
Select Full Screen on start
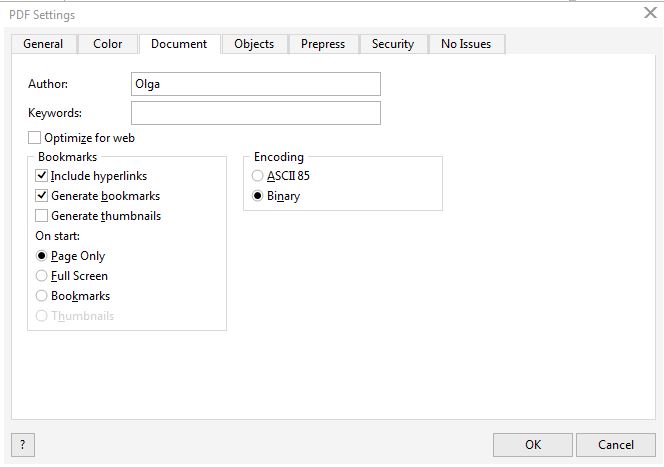[x=41, y=276]
